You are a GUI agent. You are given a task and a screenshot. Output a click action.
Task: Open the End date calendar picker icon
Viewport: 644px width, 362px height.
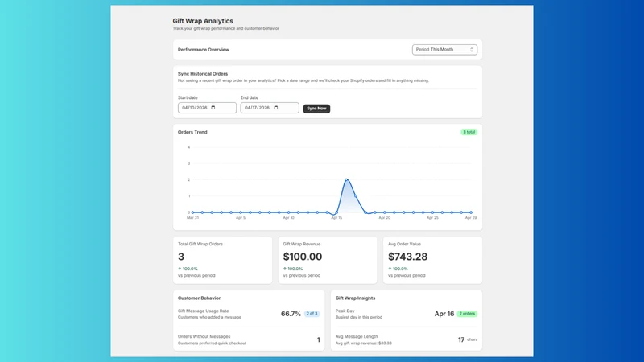(276, 108)
